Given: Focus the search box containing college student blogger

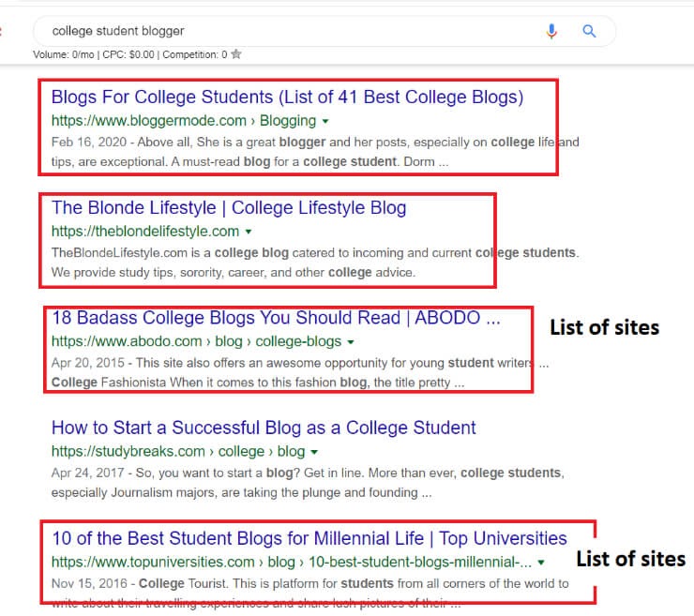Looking at the screenshot, I should coord(324,31).
